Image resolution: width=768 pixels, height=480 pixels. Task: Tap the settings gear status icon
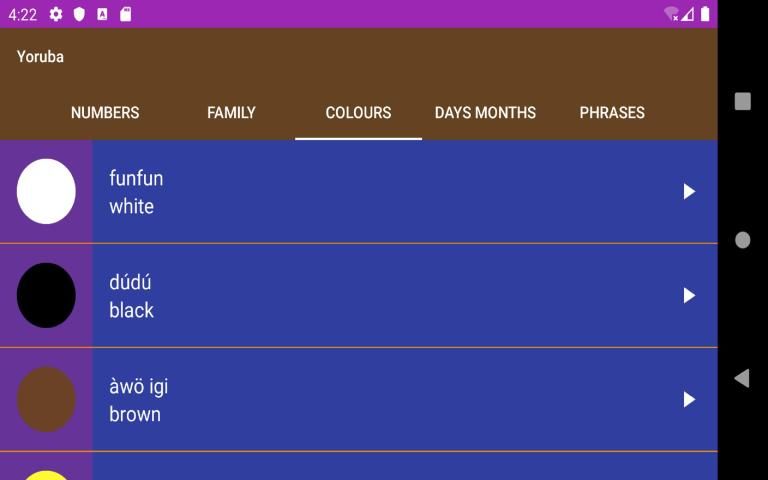point(56,14)
